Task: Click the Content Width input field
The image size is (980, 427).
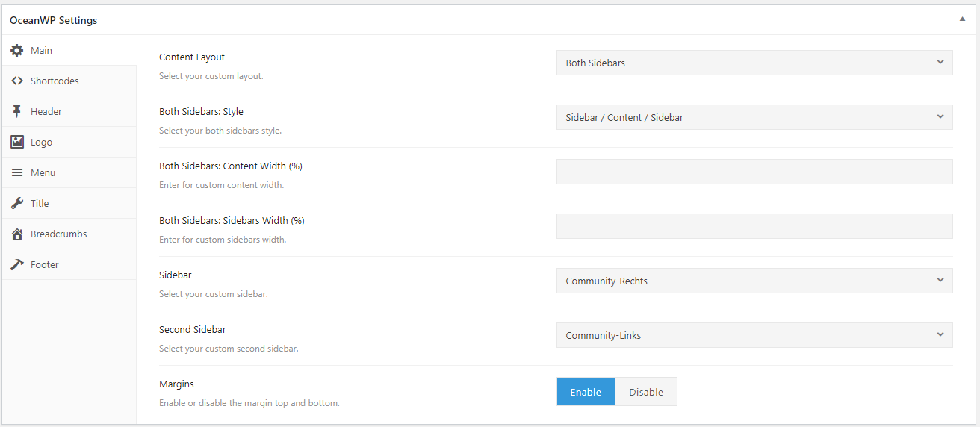Action: [x=754, y=172]
